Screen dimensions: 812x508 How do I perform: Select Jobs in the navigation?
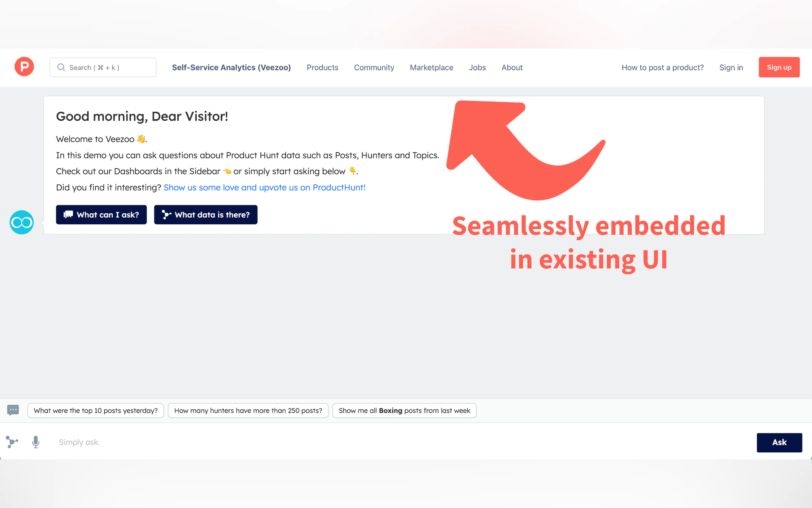coord(477,67)
